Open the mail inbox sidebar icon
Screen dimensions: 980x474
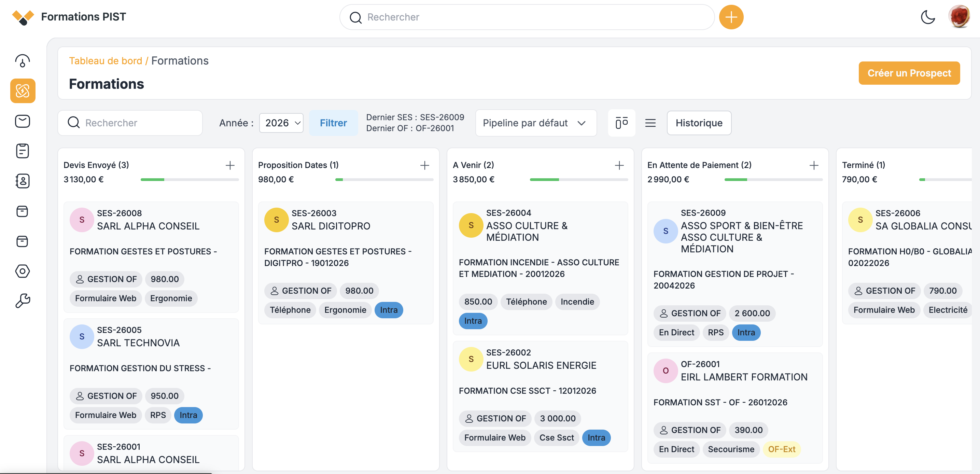(x=23, y=121)
